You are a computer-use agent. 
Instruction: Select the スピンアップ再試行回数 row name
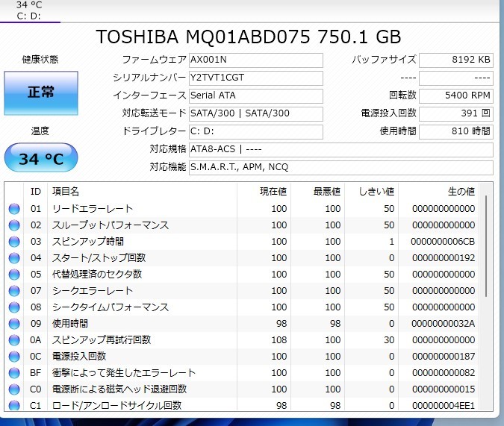(x=102, y=340)
